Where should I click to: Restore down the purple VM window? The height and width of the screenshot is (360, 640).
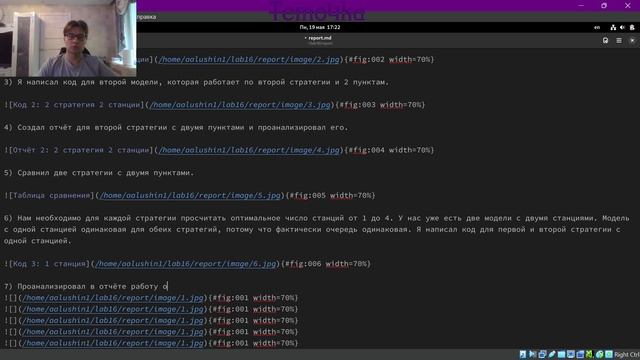coord(604,5)
